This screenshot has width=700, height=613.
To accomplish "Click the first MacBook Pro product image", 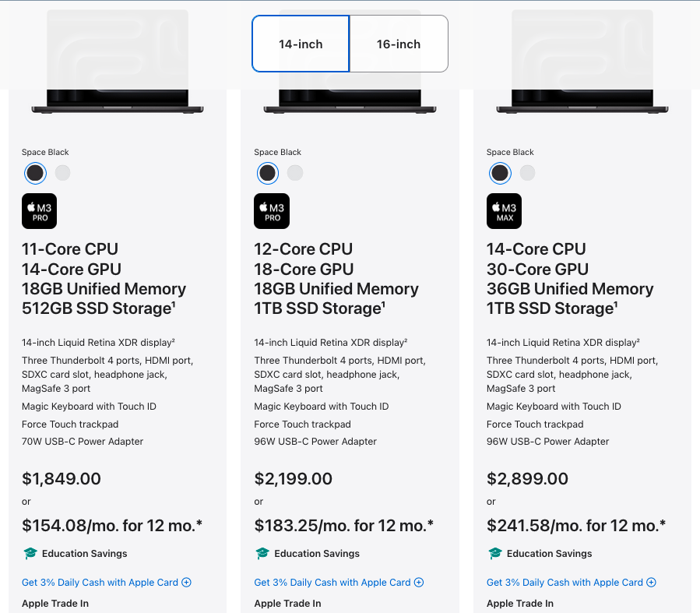I will (x=118, y=62).
